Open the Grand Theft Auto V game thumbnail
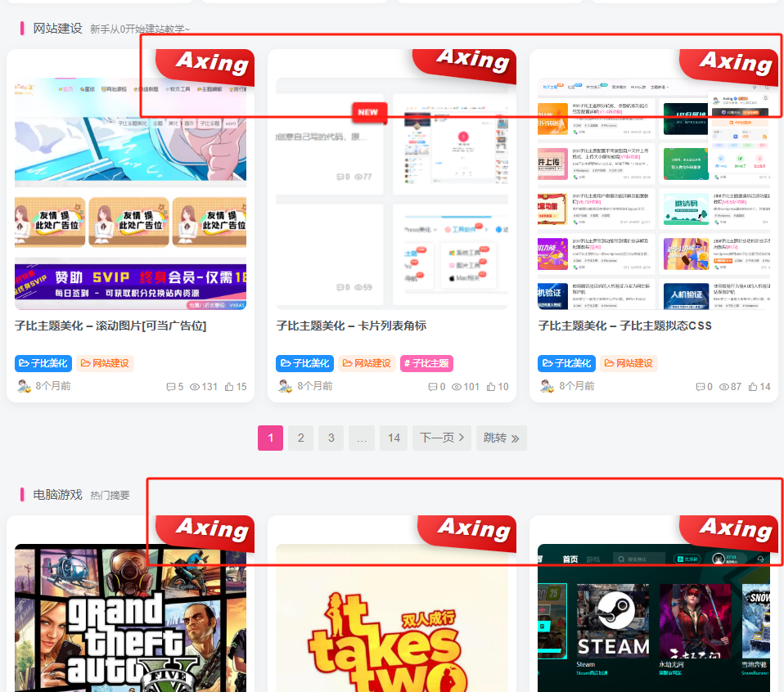The image size is (784, 692). (130, 618)
